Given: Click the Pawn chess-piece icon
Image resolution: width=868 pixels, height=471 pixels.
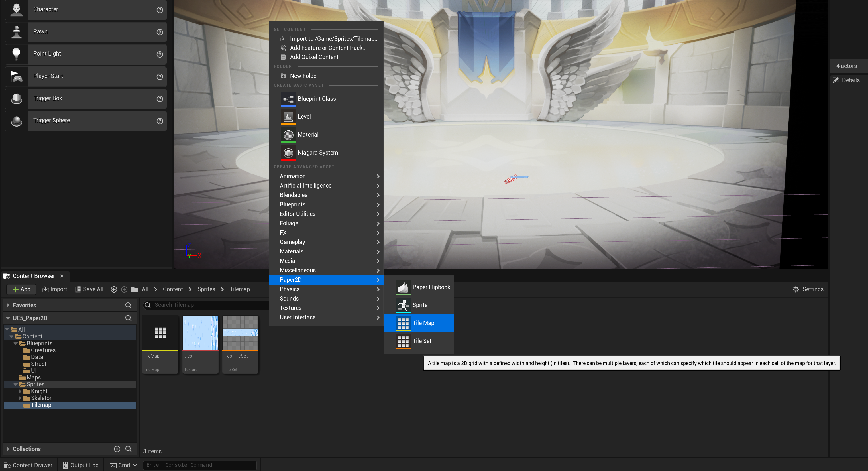Looking at the screenshot, I should 17,31.
